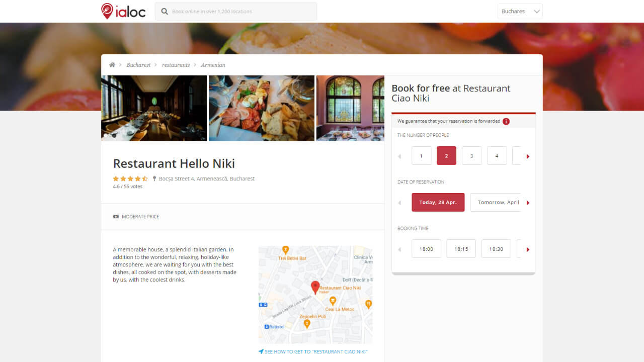The image size is (644, 362).
Task: Click Batistei transit icon on map
Action: point(267,327)
